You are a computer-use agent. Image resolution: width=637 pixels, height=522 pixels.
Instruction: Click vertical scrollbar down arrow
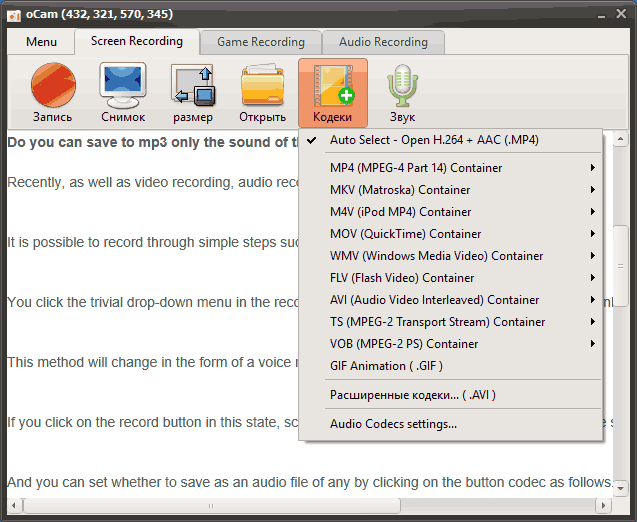620,488
